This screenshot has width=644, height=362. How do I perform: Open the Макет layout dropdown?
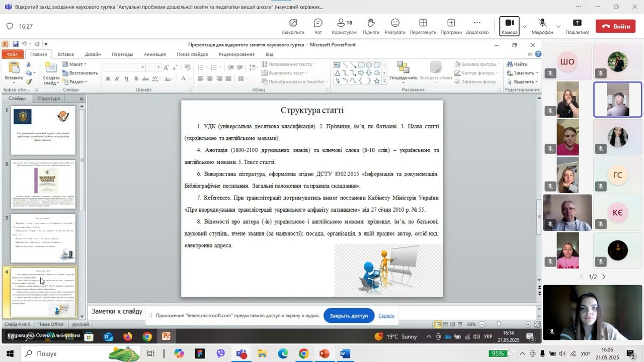[74, 64]
